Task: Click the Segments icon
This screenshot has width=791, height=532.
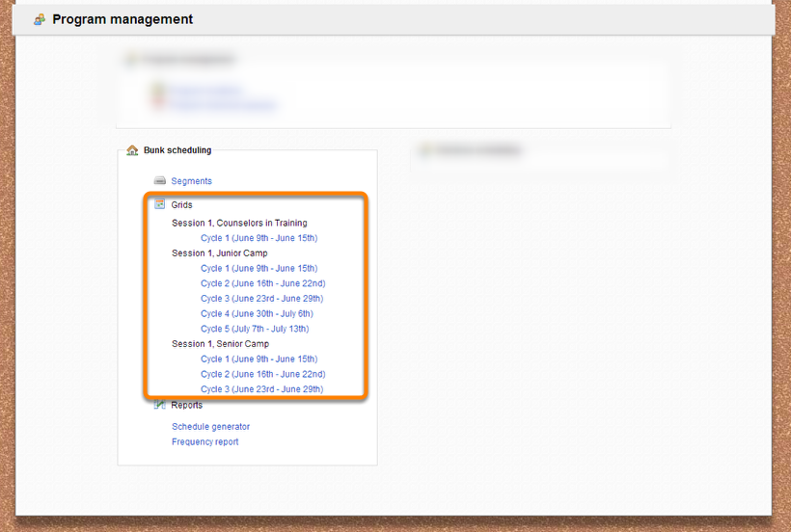Action: point(160,181)
